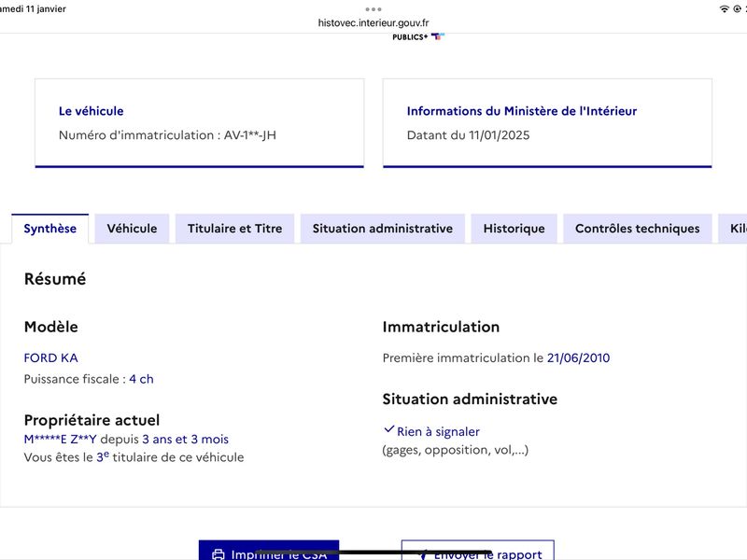Click Informations du Ministère de l'Intérieur heading
This screenshot has width=747, height=560.
[522, 111]
